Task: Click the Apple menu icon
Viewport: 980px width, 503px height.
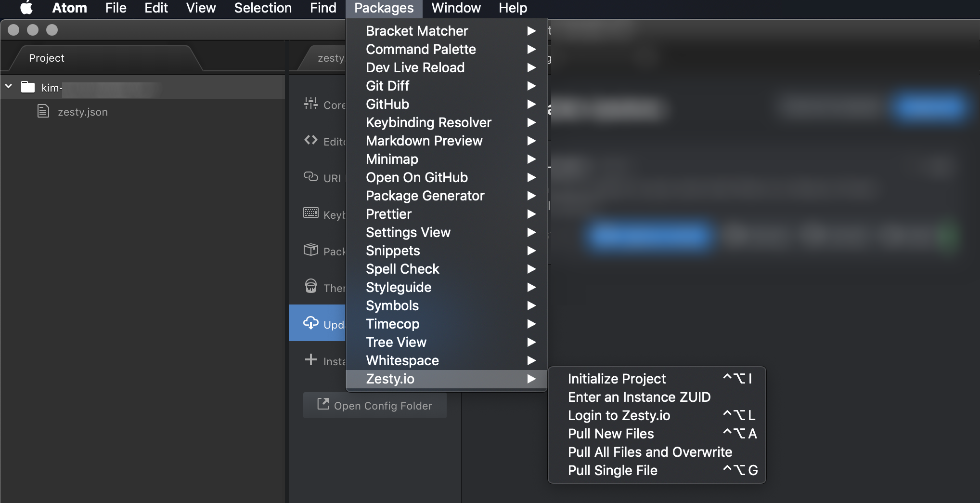Action: tap(26, 8)
